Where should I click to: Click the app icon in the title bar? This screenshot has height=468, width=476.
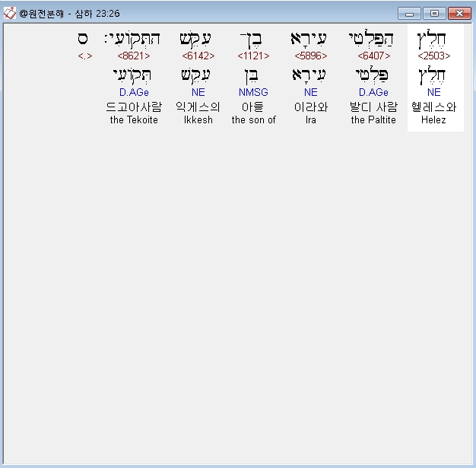[9, 13]
